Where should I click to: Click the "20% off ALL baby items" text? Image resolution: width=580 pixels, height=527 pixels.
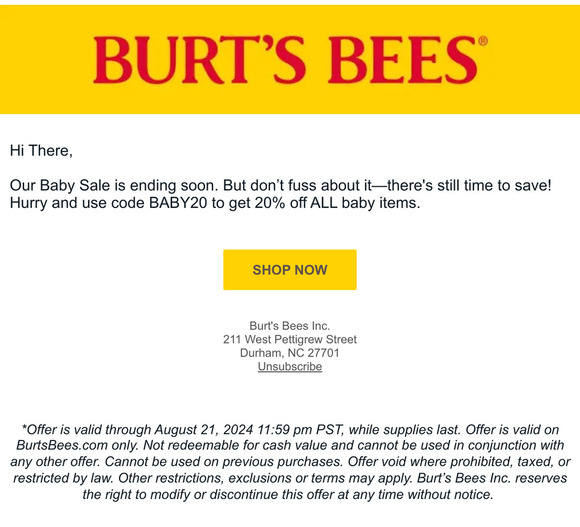click(337, 203)
